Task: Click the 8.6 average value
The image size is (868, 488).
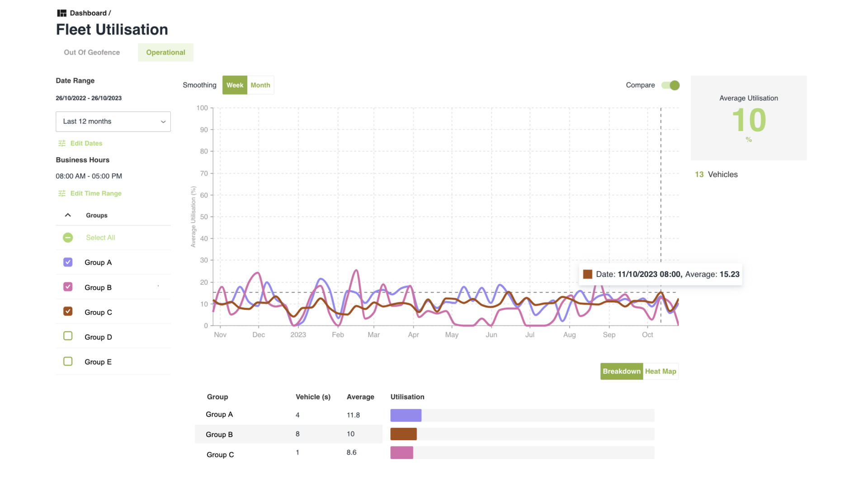Action: click(351, 452)
